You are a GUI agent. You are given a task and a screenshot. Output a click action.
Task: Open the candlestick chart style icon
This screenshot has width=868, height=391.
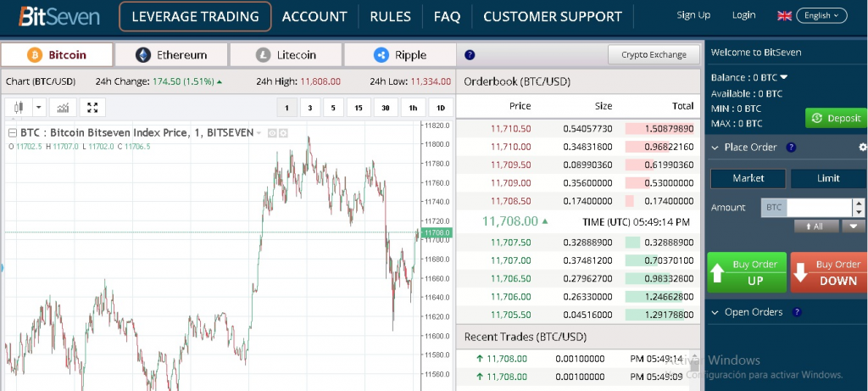point(19,108)
